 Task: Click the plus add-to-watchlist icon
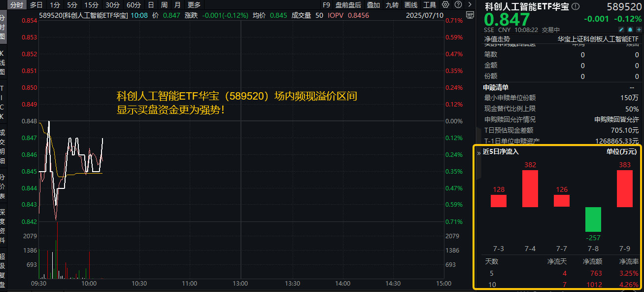click(x=638, y=30)
